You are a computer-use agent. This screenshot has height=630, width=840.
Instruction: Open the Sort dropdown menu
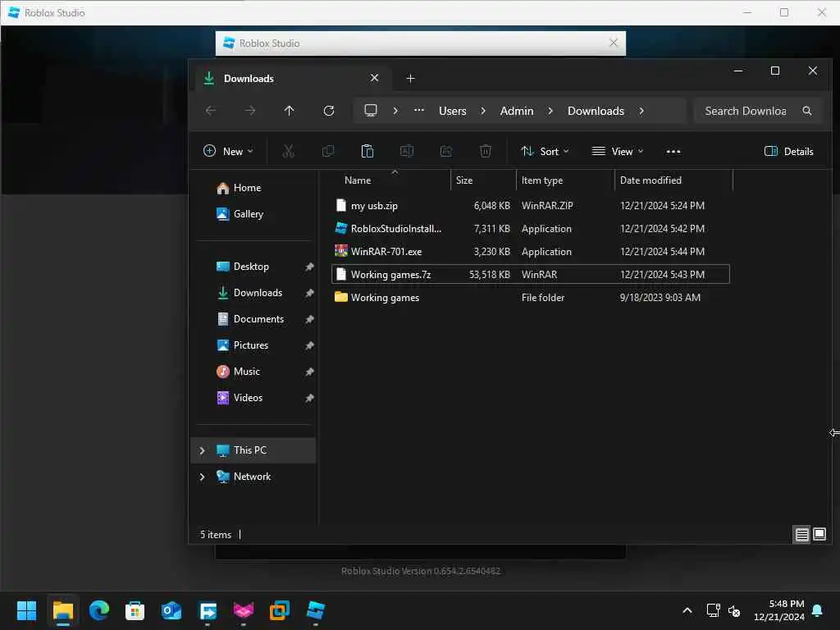point(545,152)
